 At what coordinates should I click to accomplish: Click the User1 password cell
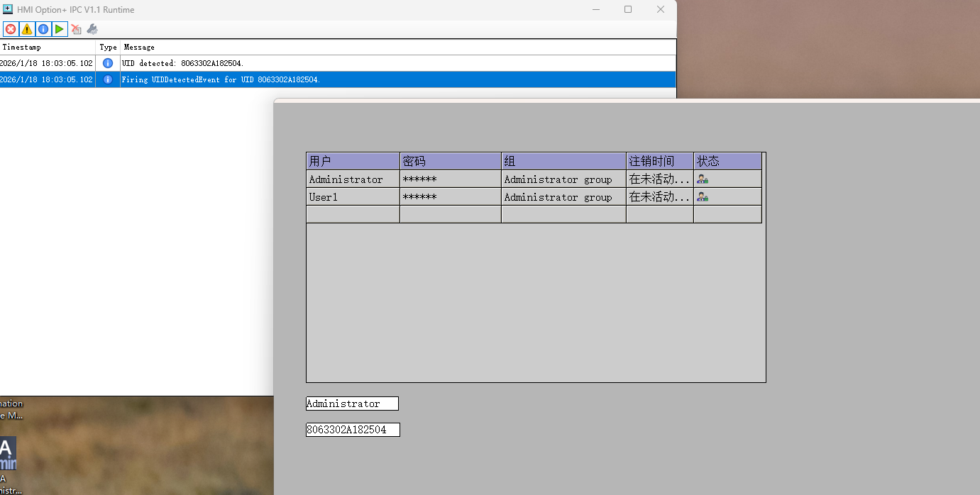(450, 197)
